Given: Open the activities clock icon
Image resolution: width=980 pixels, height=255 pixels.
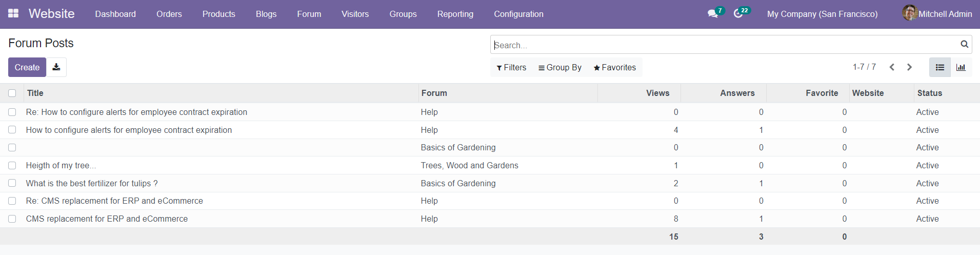Looking at the screenshot, I should click(738, 14).
